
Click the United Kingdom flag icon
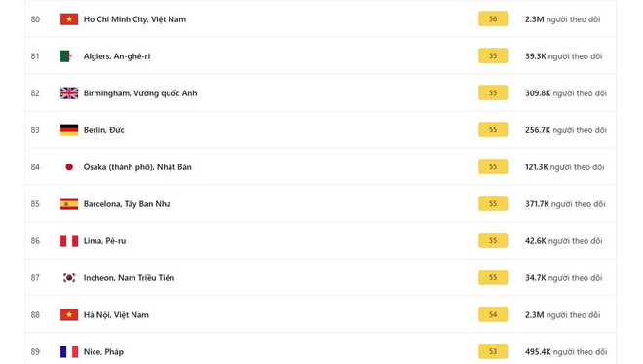tap(69, 93)
